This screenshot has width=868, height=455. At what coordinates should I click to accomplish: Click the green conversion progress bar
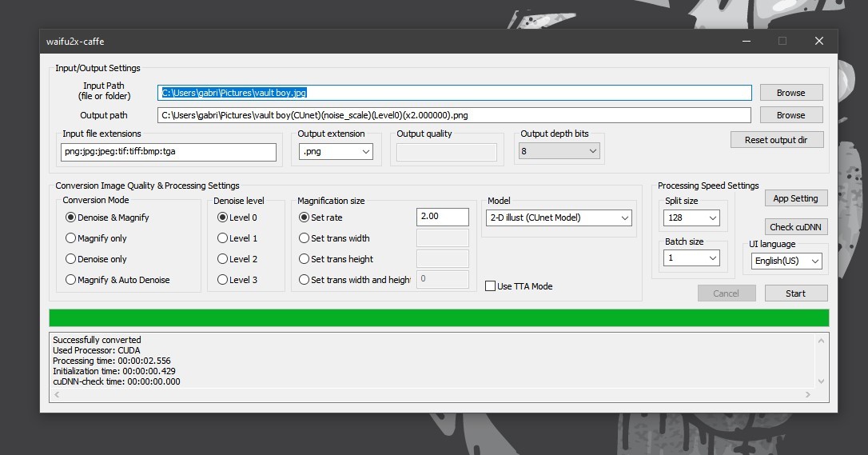439,317
